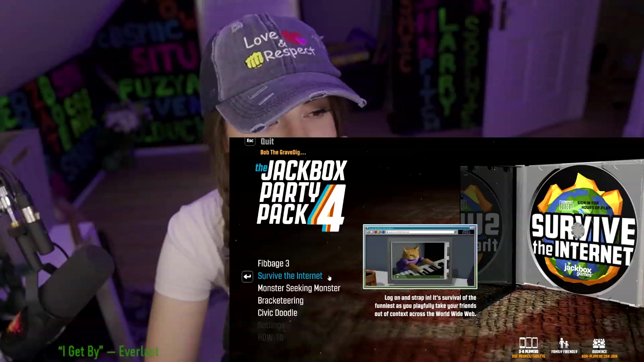Image resolution: width=644 pixels, height=362 pixels.
Task: Click the Bob The GraveDig... name text
Action: pyautogui.click(x=283, y=152)
